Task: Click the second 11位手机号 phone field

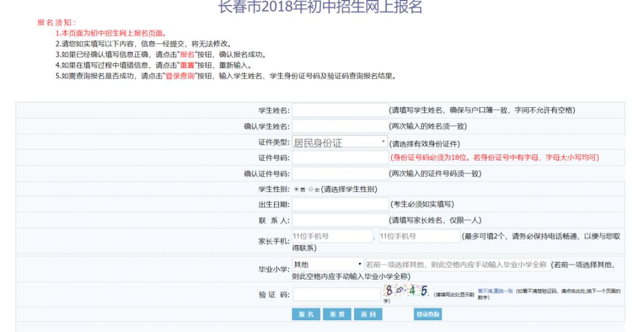Action: [x=419, y=236]
